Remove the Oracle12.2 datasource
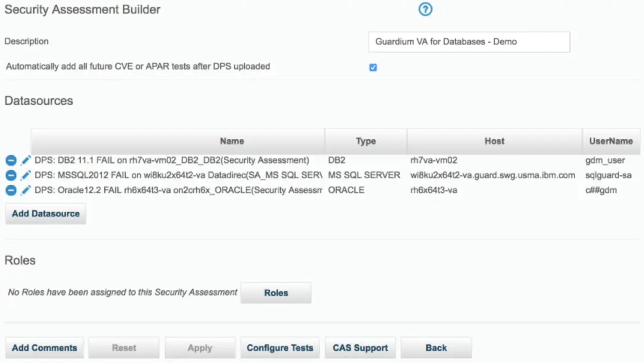644x363 pixels. [11, 190]
